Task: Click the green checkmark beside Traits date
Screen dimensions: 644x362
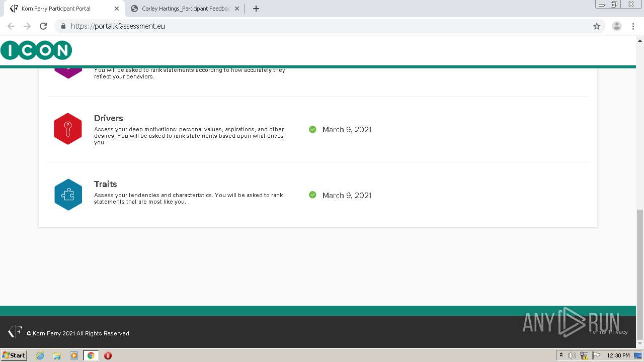Action: pos(312,195)
